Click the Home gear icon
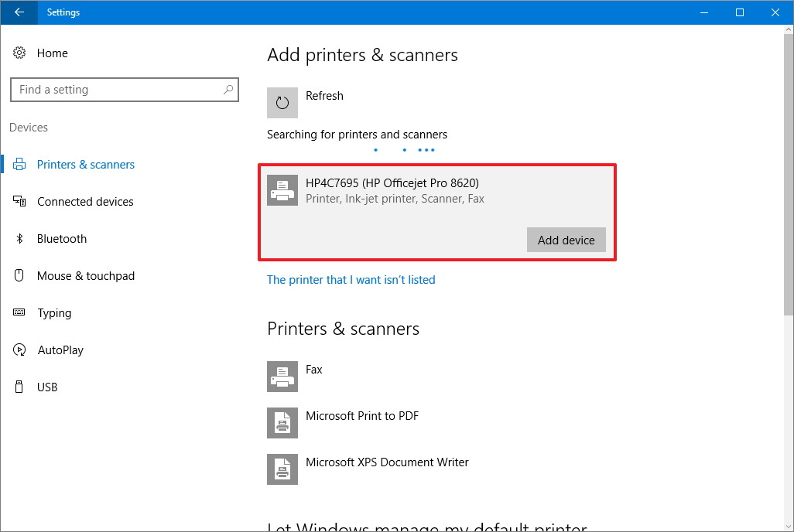The height and width of the screenshot is (532, 794). pyautogui.click(x=19, y=53)
